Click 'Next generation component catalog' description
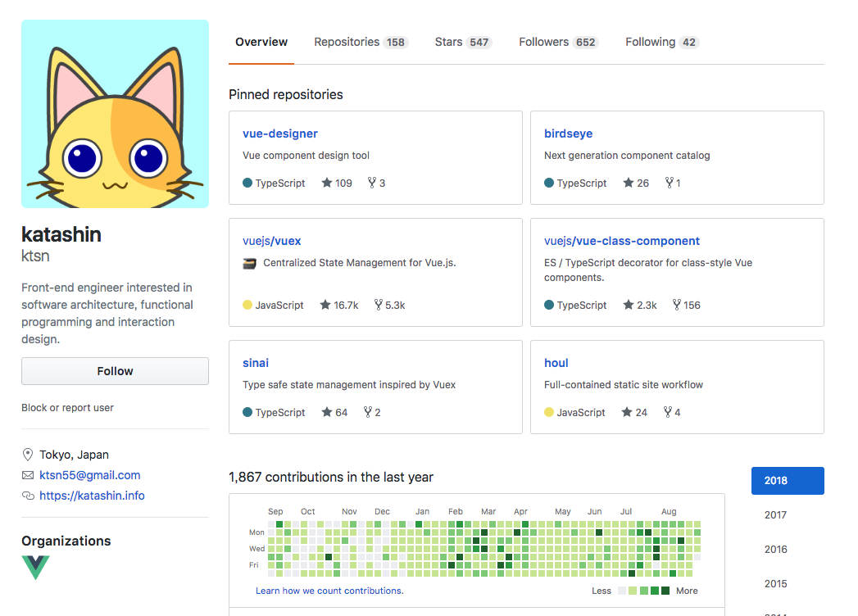 click(x=627, y=156)
